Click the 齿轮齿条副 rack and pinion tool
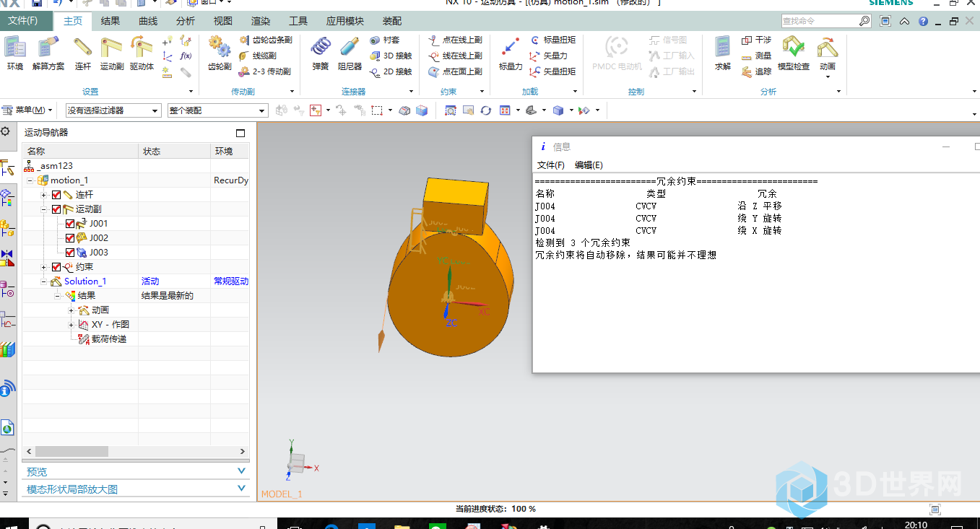The image size is (980, 529). 265,40
